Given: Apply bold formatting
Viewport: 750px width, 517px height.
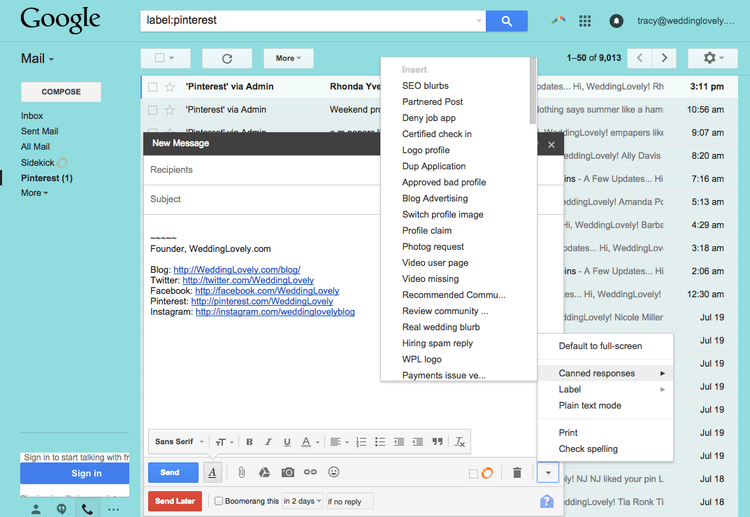Looking at the screenshot, I should (x=249, y=442).
